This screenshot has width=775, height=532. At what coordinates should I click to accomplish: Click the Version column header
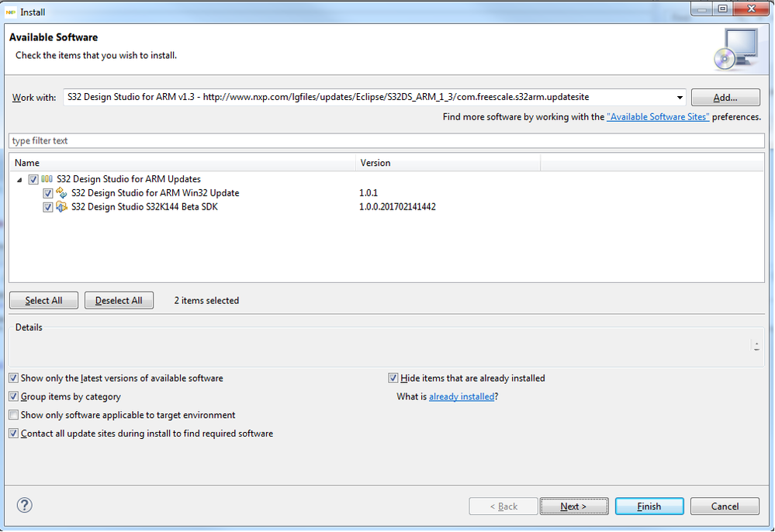coord(448,163)
